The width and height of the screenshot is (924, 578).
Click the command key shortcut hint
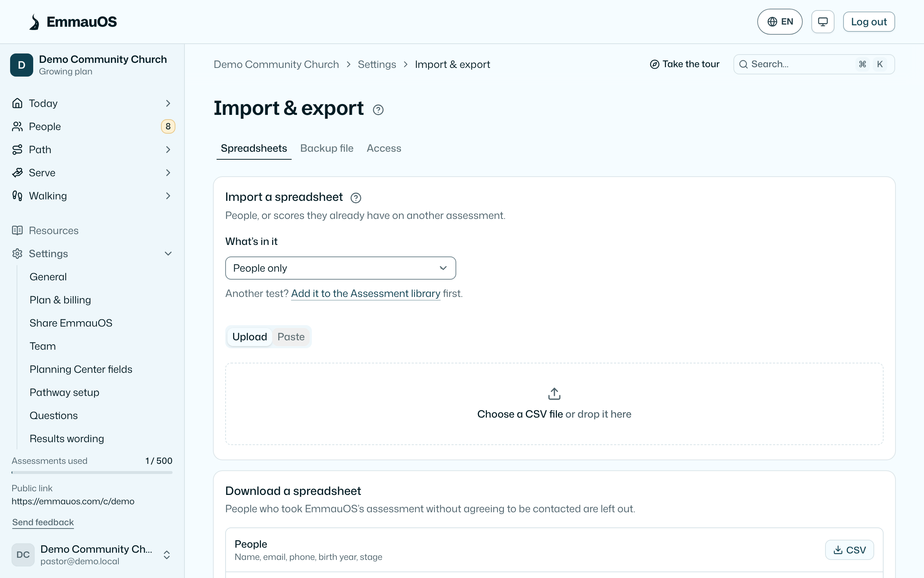pyautogui.click(x=863, y=64)
